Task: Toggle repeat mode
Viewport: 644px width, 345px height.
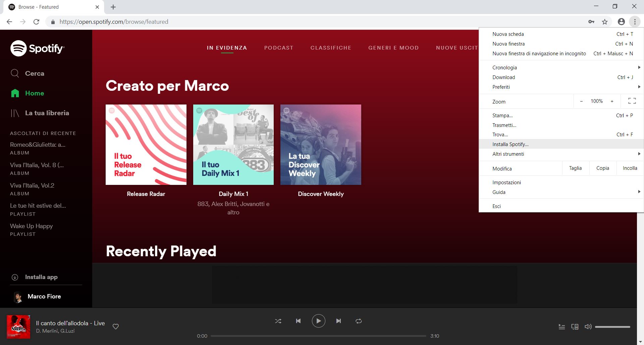Action: click(x=359, y=321)
